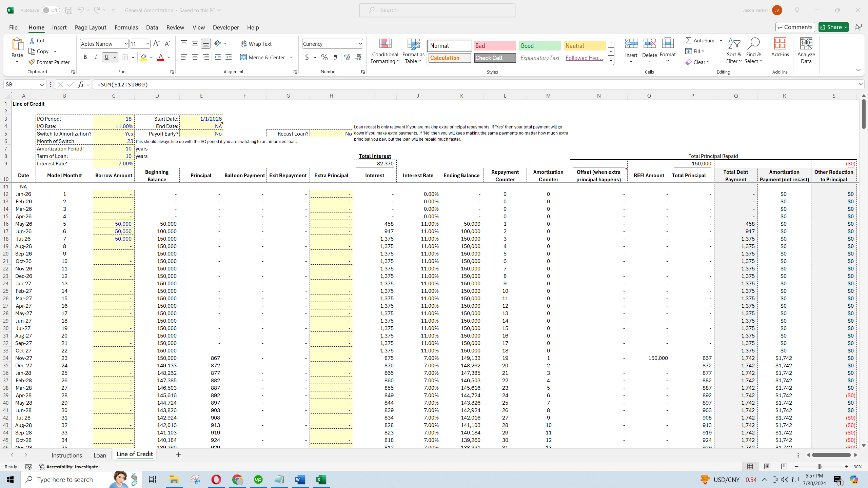
Task: Apply the Borders icon
Action: (125, 57)
